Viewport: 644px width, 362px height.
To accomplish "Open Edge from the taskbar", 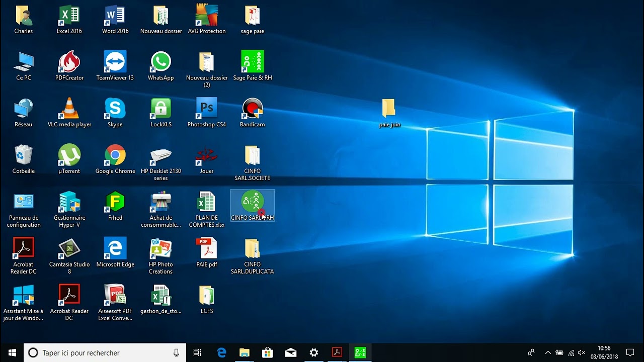I will tap(221, 353).
